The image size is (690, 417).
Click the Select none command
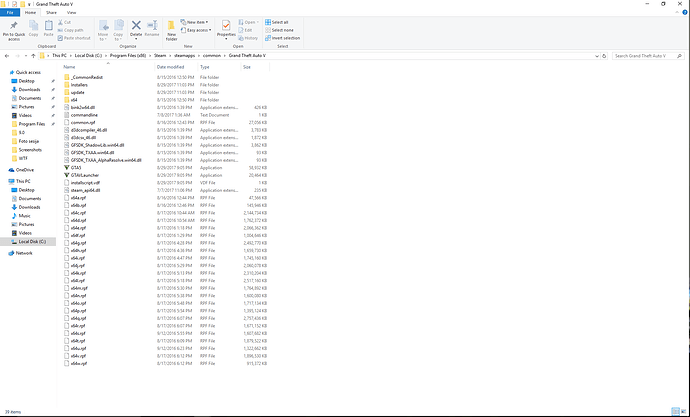pyautogui.click(x=279, y=30)
